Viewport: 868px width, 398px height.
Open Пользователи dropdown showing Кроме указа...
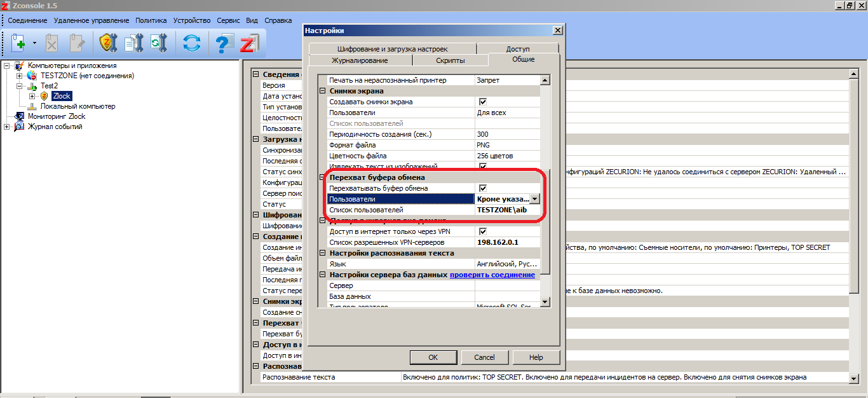(x=534, y=199)
